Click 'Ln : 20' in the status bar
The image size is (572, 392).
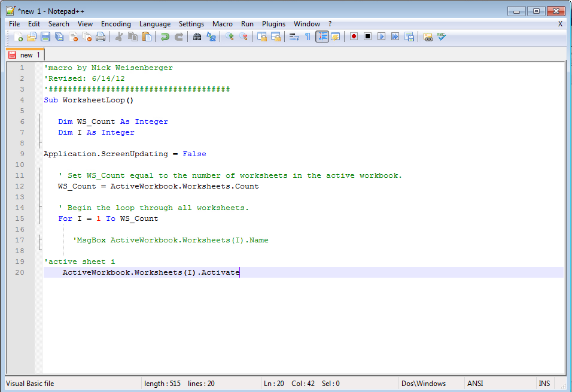pos(274,384)
